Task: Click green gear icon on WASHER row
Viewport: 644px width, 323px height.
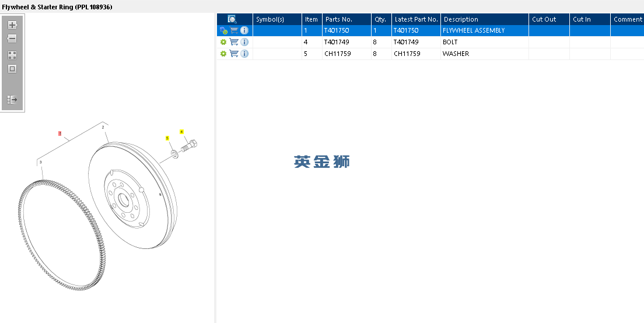Action: 223,54
